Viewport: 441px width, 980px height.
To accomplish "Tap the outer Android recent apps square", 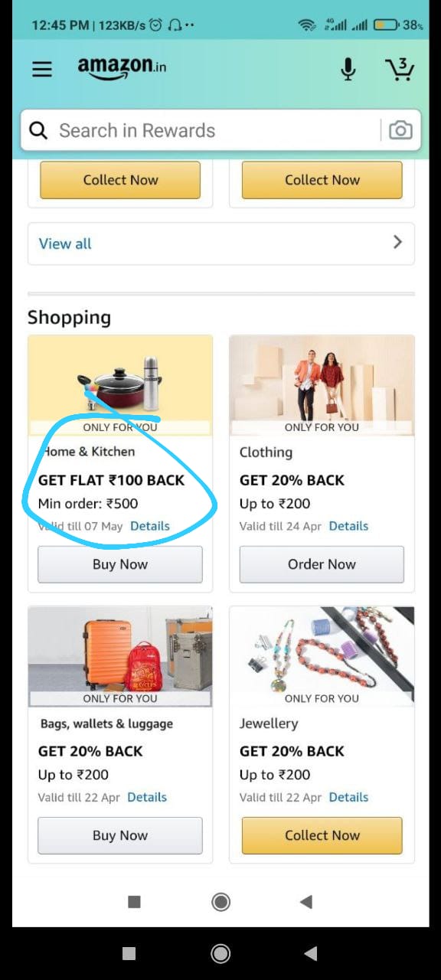I will [x=129, y=953].
